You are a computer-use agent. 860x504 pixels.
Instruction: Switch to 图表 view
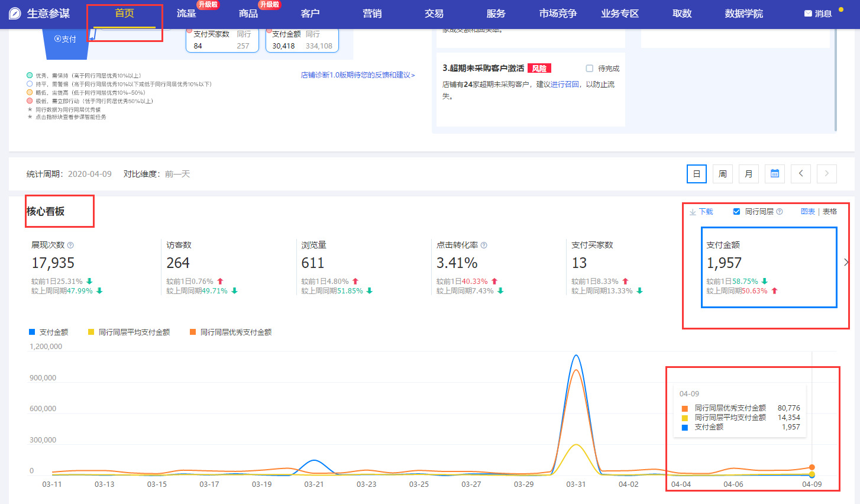(x=808, y=212)
